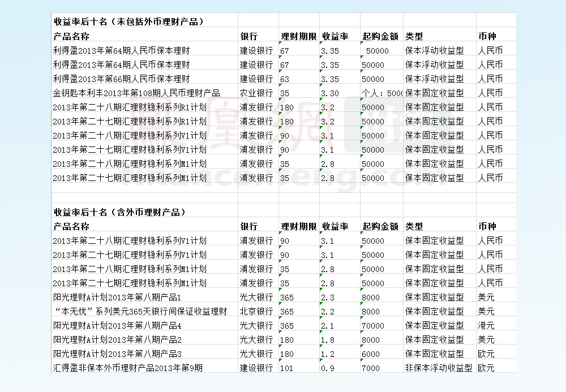Select '理财期限' header in the 未包括外币 table
The width and height of the screenshot is (566, 392).
(x=299, y=36)
